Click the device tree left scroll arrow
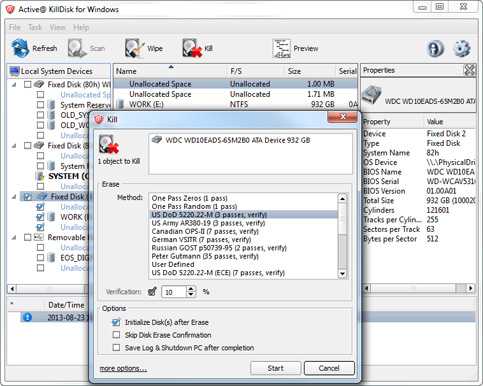Screen dimensions: 483x386 tap(12, 288)
